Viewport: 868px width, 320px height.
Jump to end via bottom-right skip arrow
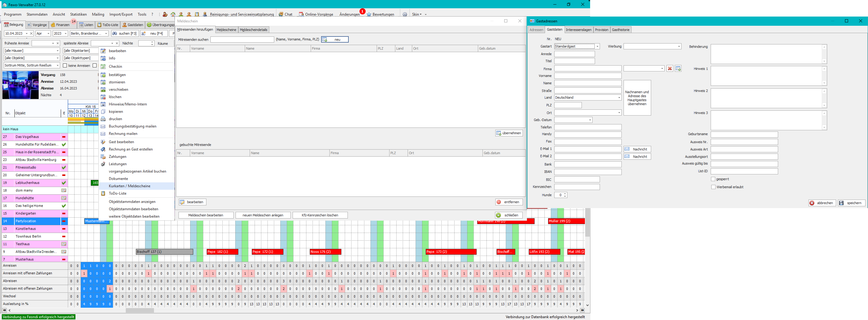[582, 310]
